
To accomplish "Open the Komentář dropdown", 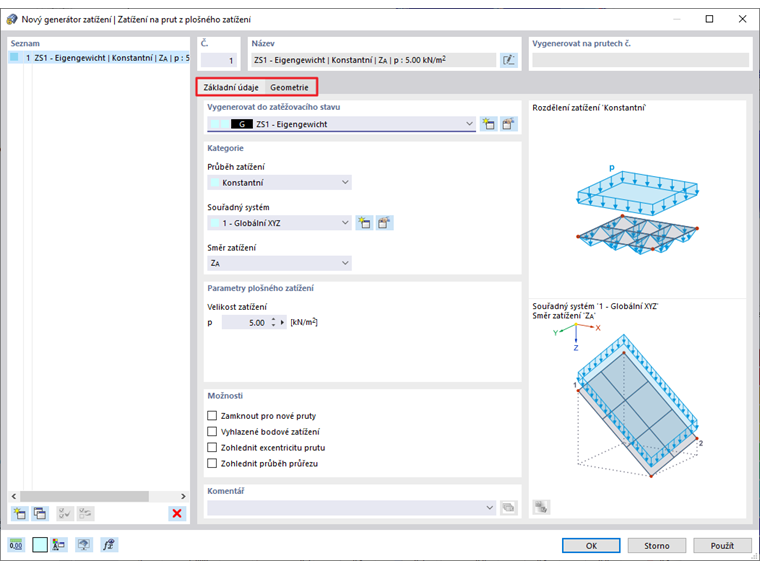I will [x=351, y=507].
